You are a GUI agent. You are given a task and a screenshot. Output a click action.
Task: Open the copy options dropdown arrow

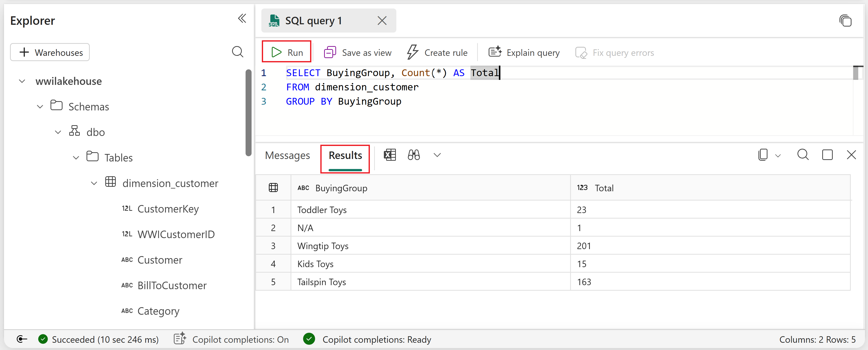pos(778,156)
